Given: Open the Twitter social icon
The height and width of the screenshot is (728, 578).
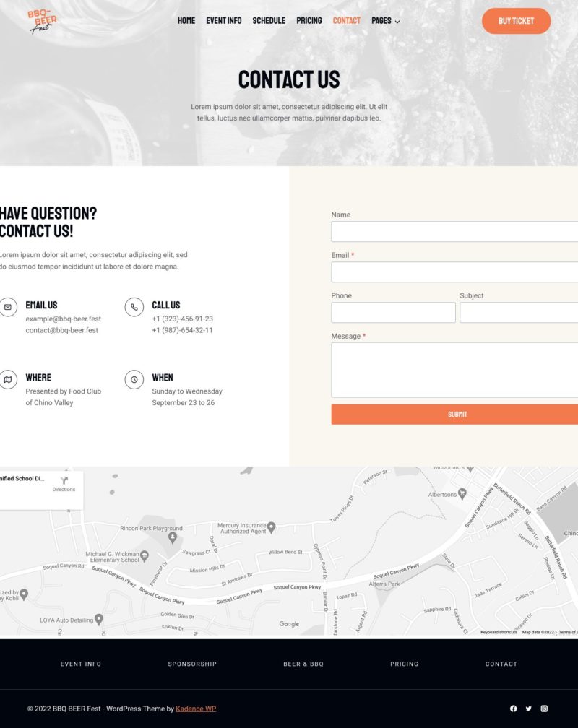Looking at the screenshot, I should pos(529,708).
